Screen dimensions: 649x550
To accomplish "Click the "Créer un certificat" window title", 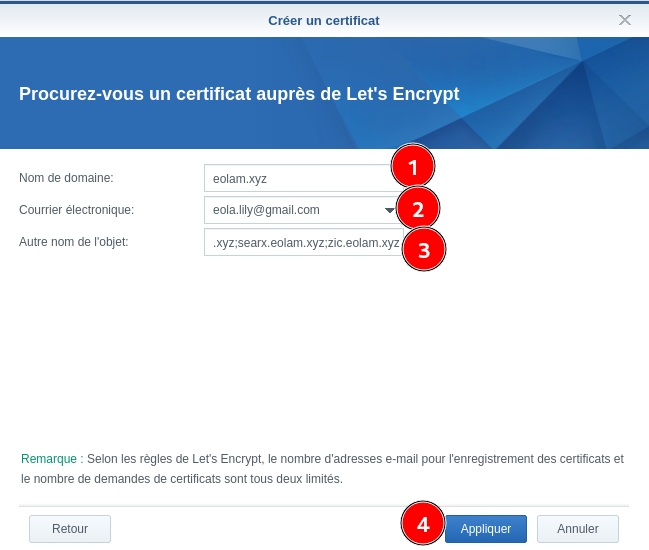I will [x=323, y=20].
